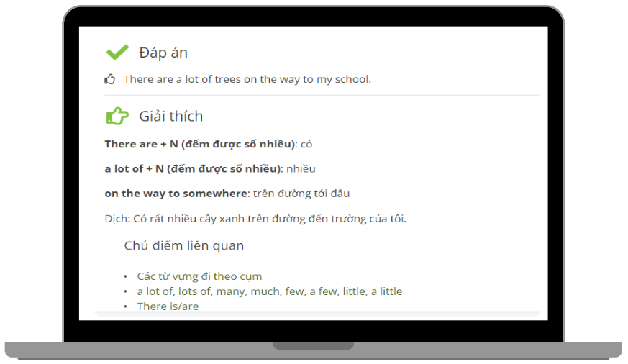Click the 'Dịch:' translation sentence
This screenshot has height=364, width=628.
pyautogui.click(x=255, y=219)
